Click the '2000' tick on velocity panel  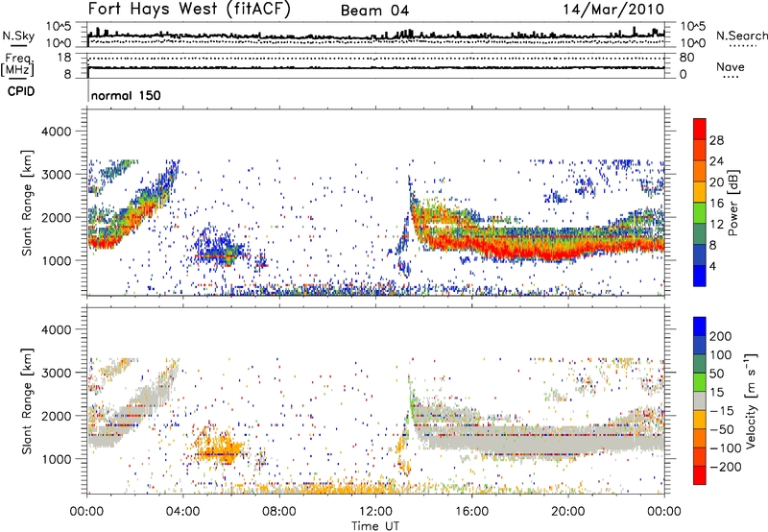pos(56,416)
